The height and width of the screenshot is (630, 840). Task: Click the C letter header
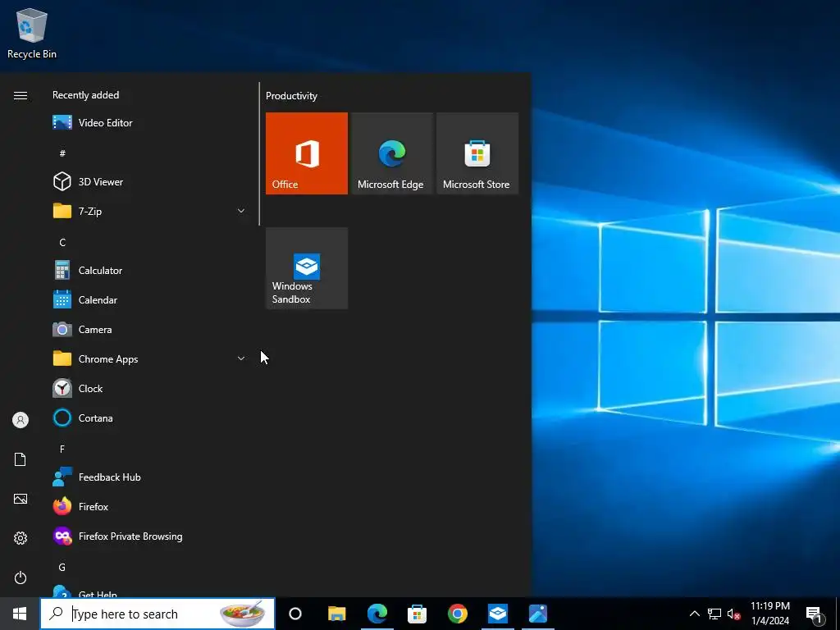(x=62, y=242)
